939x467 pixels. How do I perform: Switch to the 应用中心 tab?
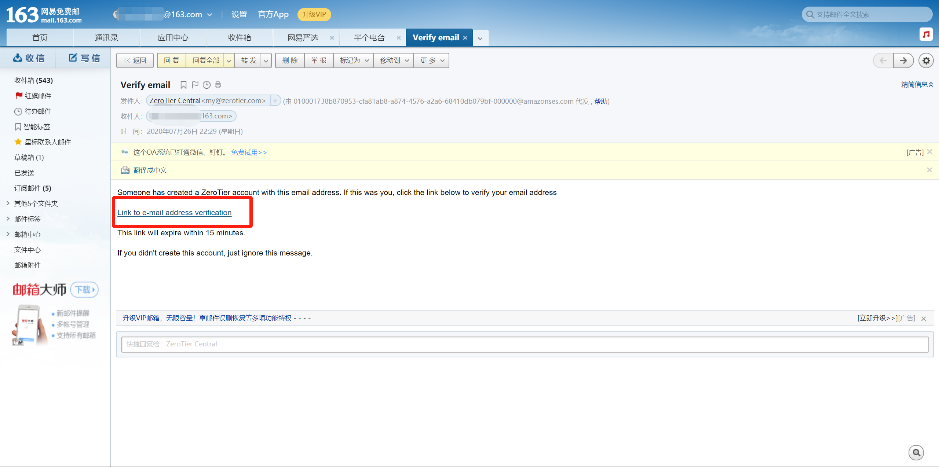click(173, 37)
